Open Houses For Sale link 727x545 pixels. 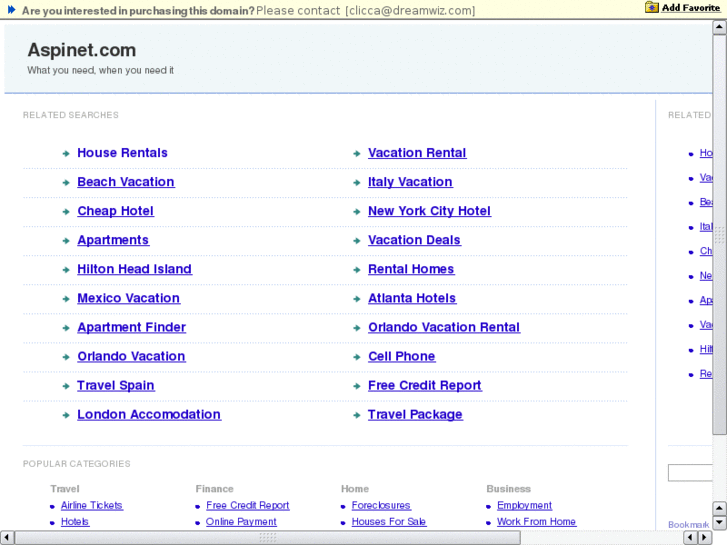389,522
